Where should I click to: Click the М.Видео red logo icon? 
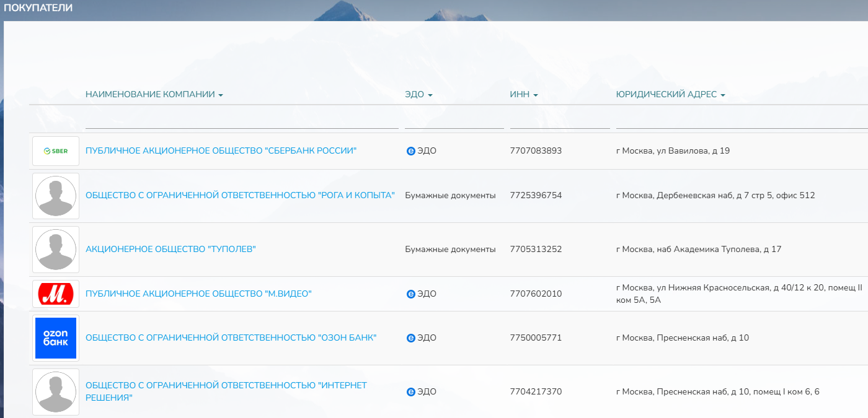55,294
